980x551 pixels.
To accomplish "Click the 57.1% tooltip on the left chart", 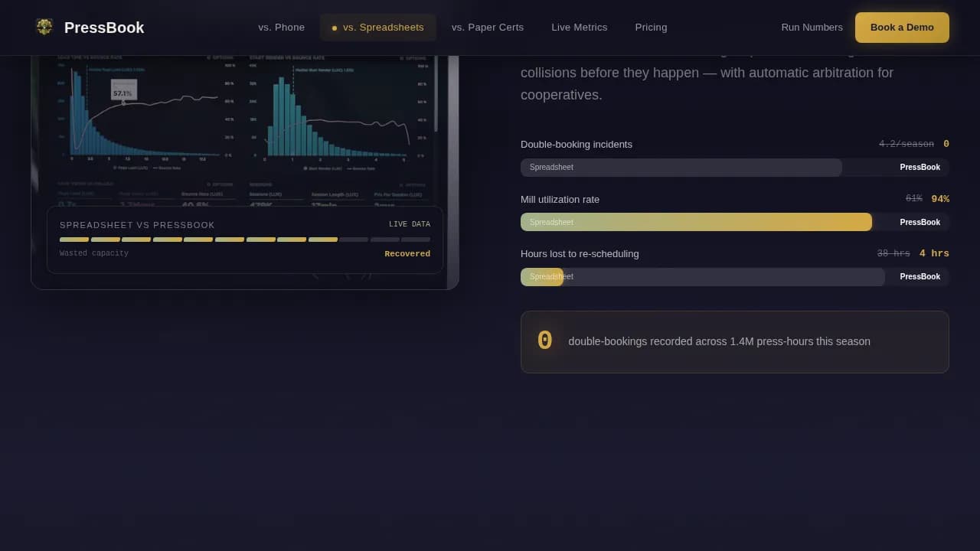I will (x=123, y=90).
